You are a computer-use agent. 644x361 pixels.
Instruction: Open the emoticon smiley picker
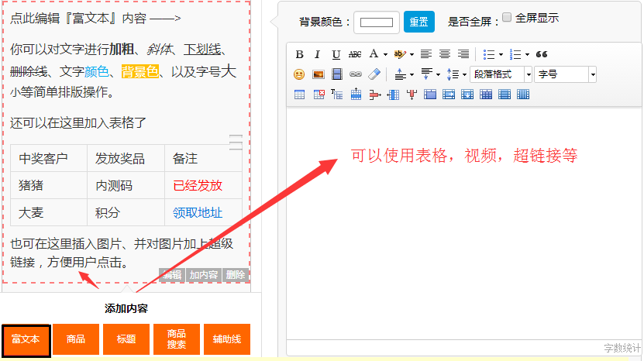299,74
